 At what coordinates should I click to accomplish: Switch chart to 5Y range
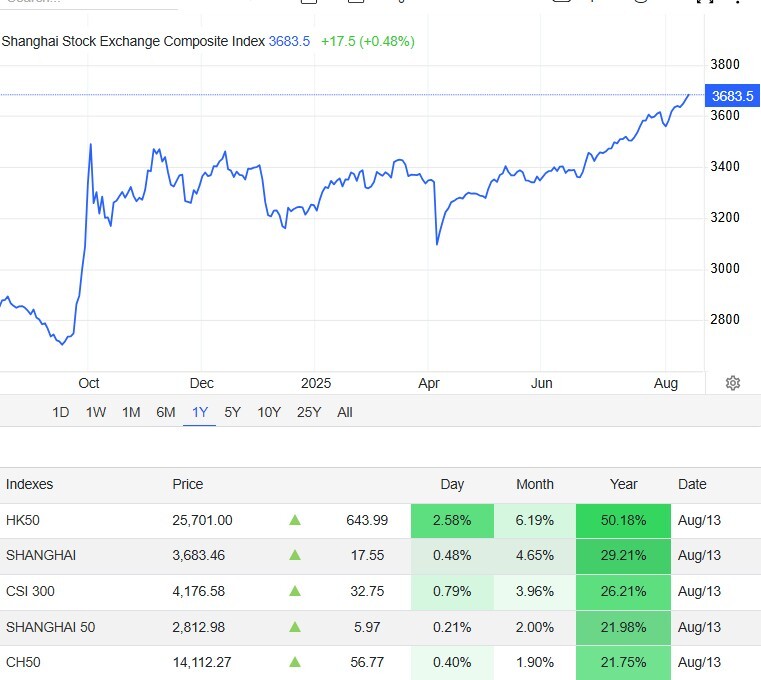coord(232,413)
